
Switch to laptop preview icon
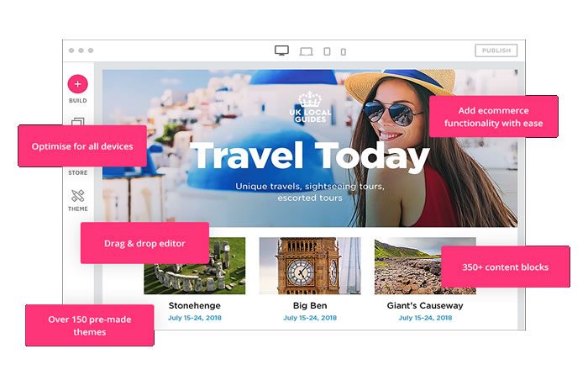(306, 51)
